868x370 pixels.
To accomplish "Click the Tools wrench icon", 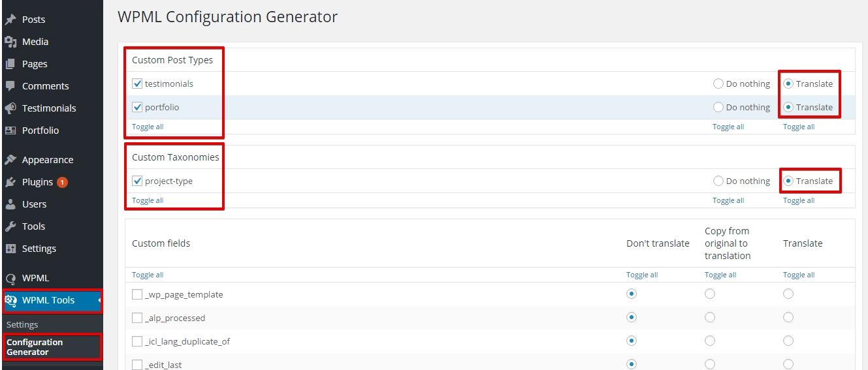I will coord(10,226).
